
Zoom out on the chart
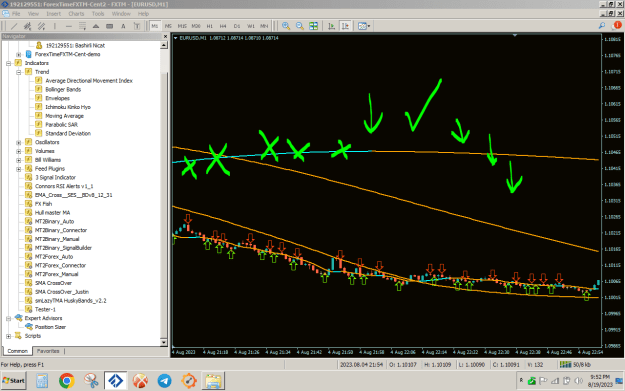click(300, 26)
